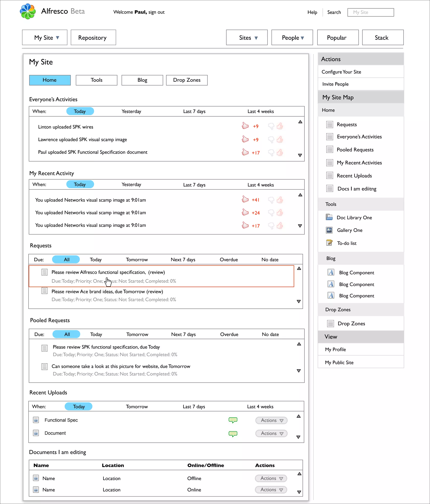The height and width of the screenshot is (504, 430).
Task: Open My Profile view
Action: click(361, 349)
